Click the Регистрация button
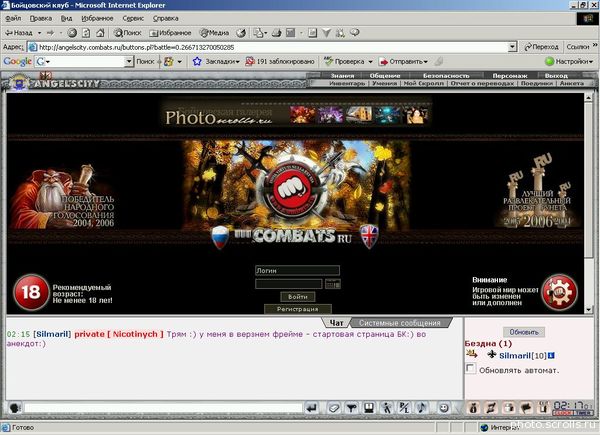 [x=298, y=309]
